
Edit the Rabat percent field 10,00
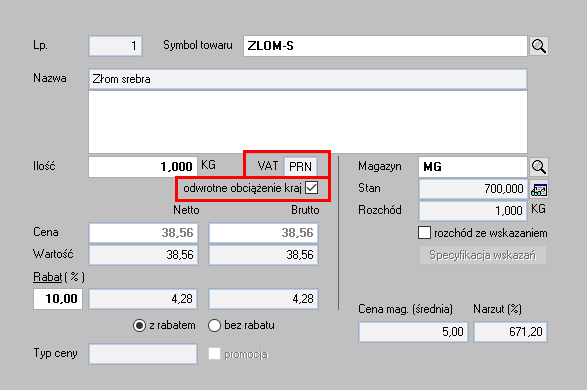[x=58, y=299]
